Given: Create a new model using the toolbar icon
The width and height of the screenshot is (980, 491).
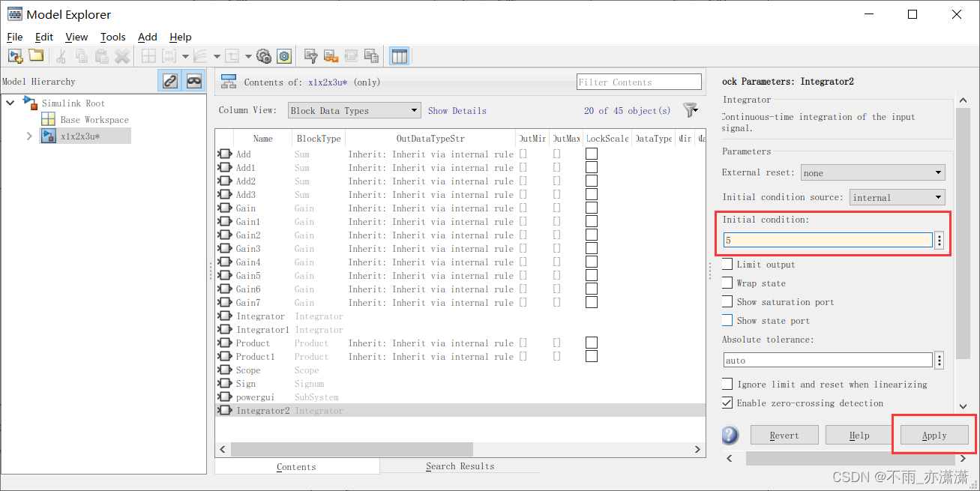Looking at the screenshot, I should (15, 55).
